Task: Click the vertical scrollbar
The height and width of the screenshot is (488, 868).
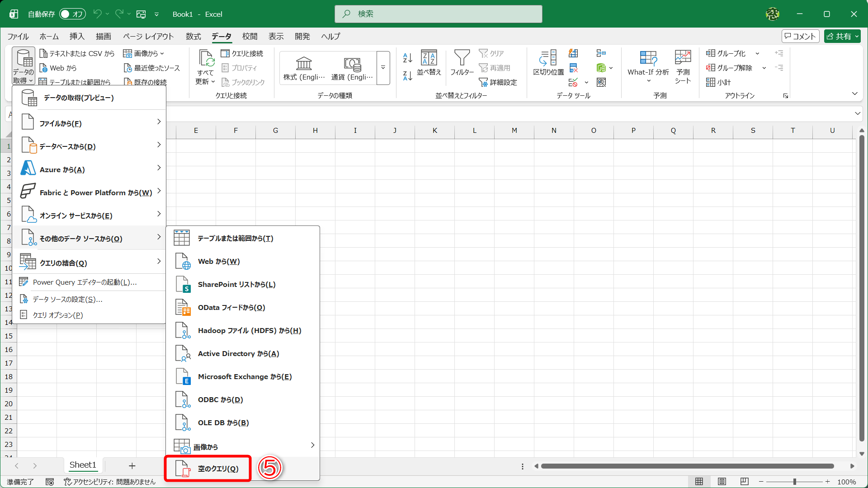Action: (x=862, y=289)
